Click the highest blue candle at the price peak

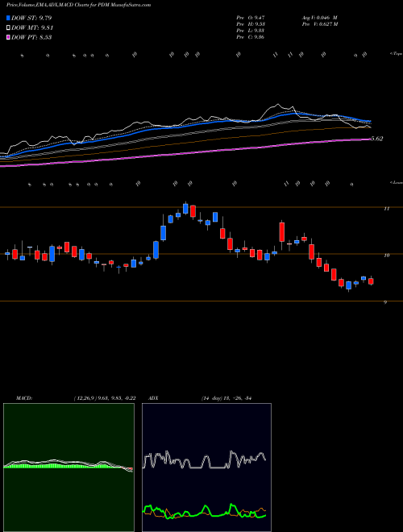point(185,208)
